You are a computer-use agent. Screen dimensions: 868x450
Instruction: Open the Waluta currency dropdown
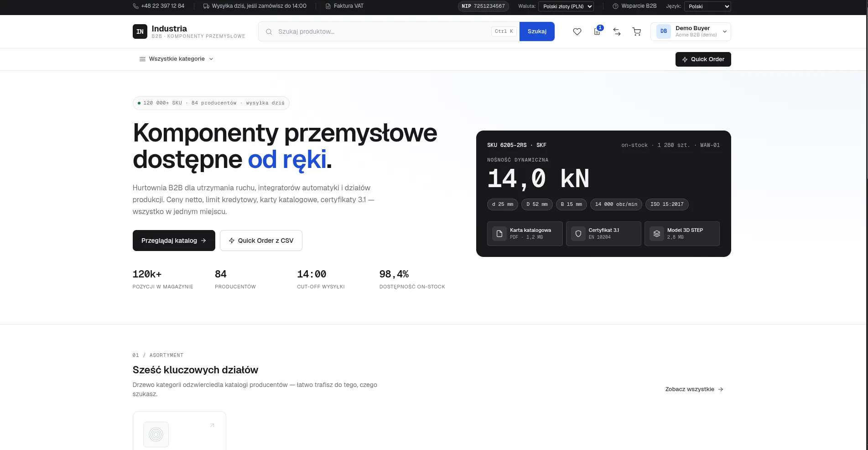566,6
